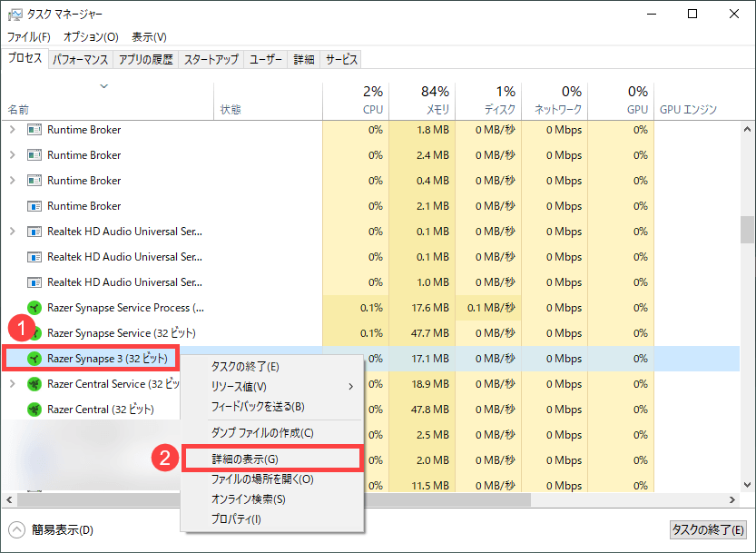Click the Razer Central Service icon
This screenshot has height=553, width=756.
pyautogui.click(x=34, y=384)
